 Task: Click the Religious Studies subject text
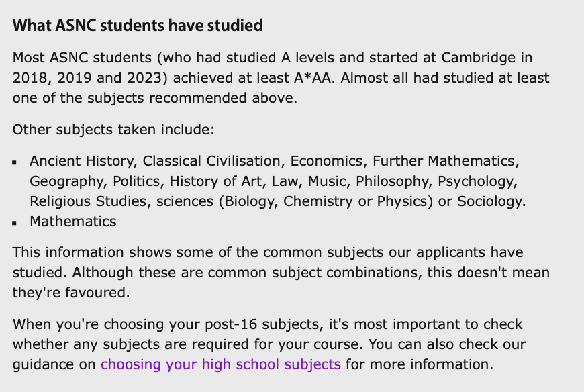tap(88, 201)
